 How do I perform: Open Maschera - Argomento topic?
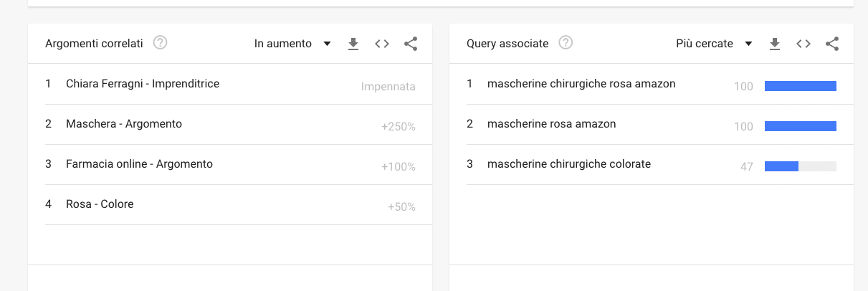point(124,124)
